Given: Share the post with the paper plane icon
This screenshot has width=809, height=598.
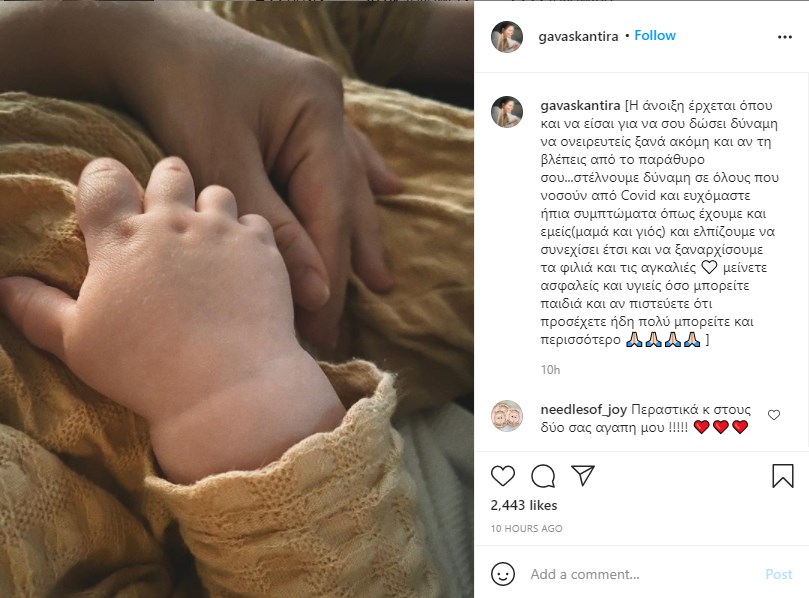Looking at the screenshot, I should [x=583, y=475].
